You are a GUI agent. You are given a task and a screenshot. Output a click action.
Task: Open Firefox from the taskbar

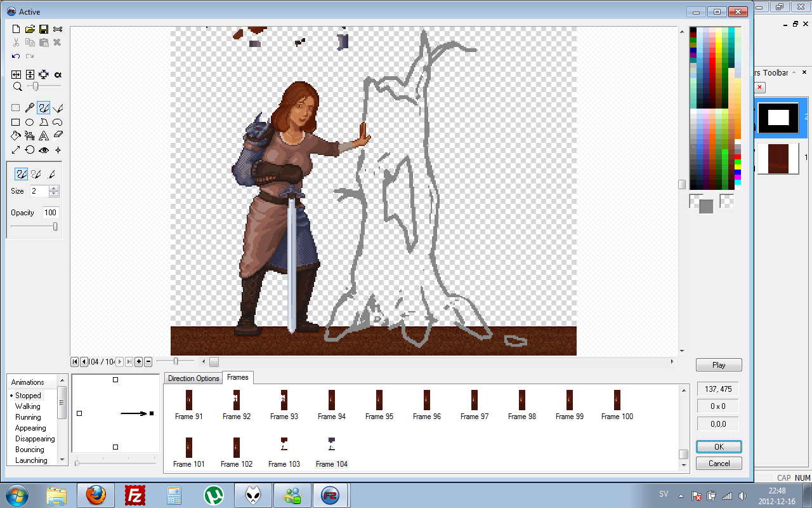(96, 495)
